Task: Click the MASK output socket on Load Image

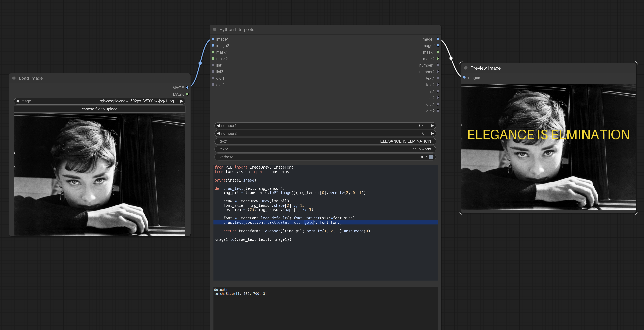Action: pos(187,94)
